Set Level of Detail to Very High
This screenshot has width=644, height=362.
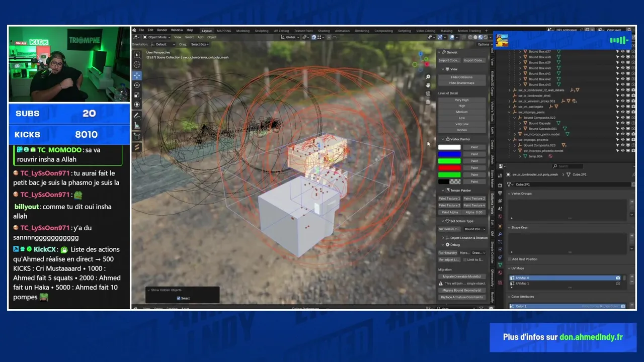click(x=461, y=100)
